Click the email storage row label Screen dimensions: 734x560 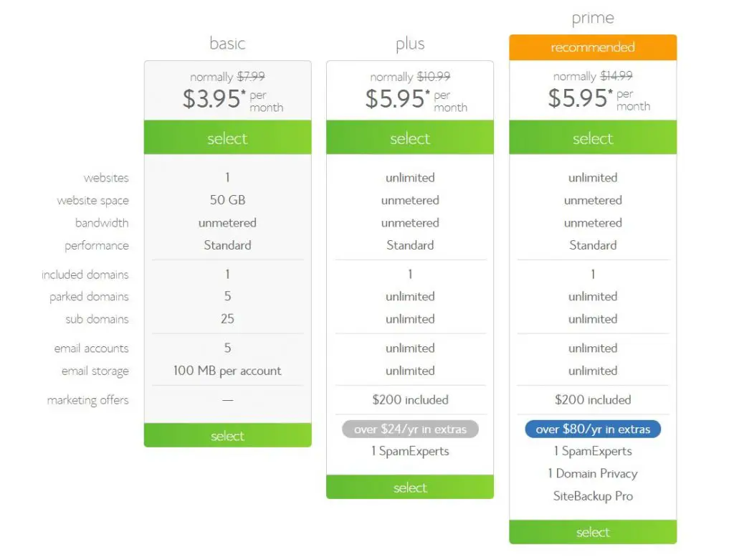[x=95, y=371]
